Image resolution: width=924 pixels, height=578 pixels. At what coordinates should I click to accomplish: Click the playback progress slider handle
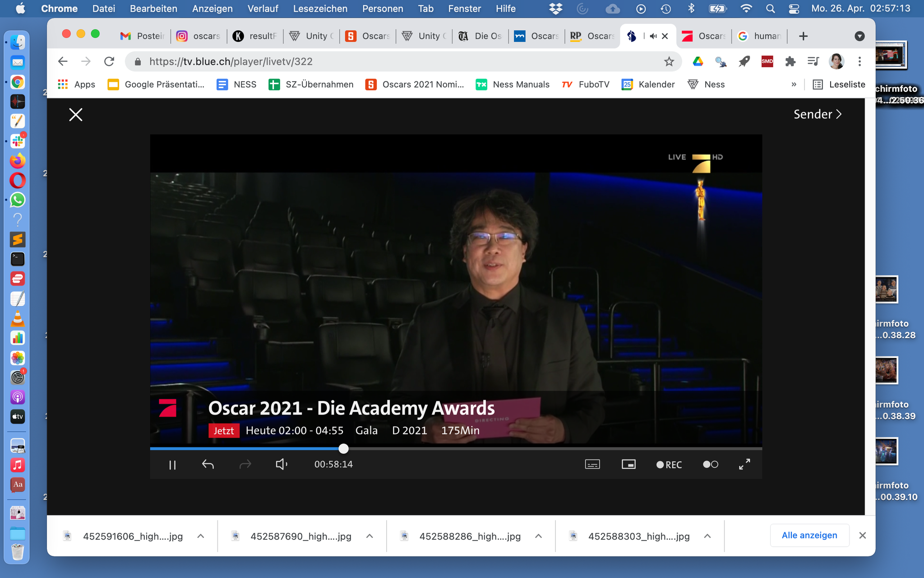[x=343, y=448]
